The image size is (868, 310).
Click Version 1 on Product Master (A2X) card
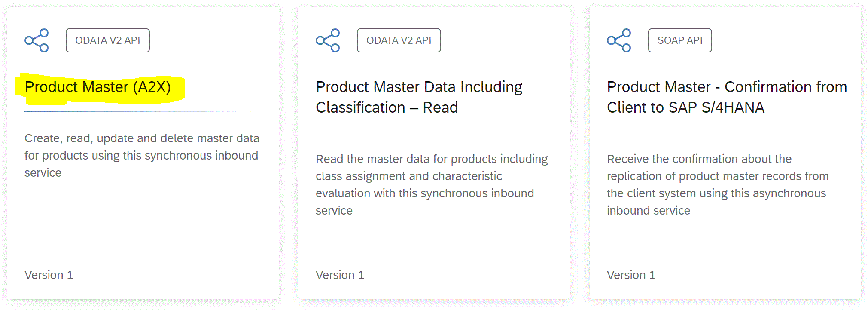pos(49,275)
